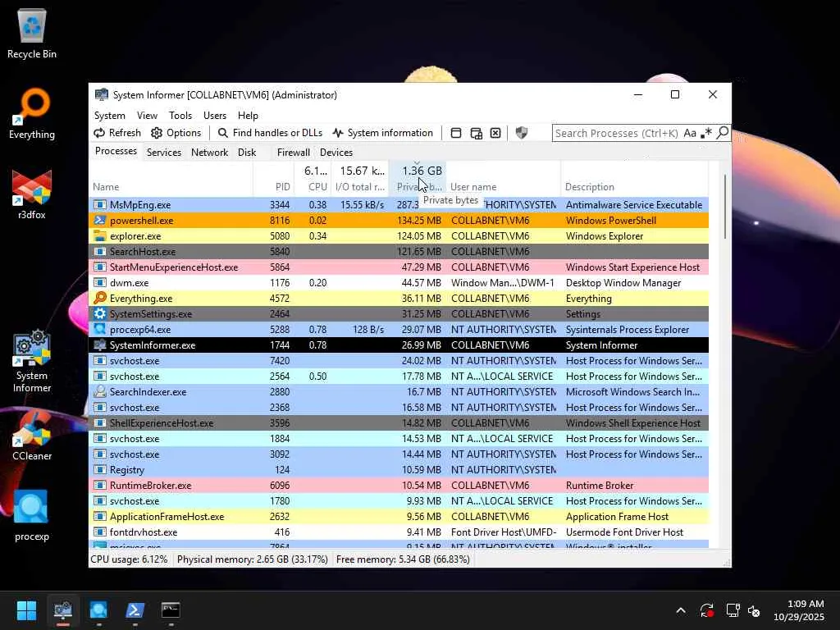
Task: Switch to the Disk tab
Action: pos(247,152)
